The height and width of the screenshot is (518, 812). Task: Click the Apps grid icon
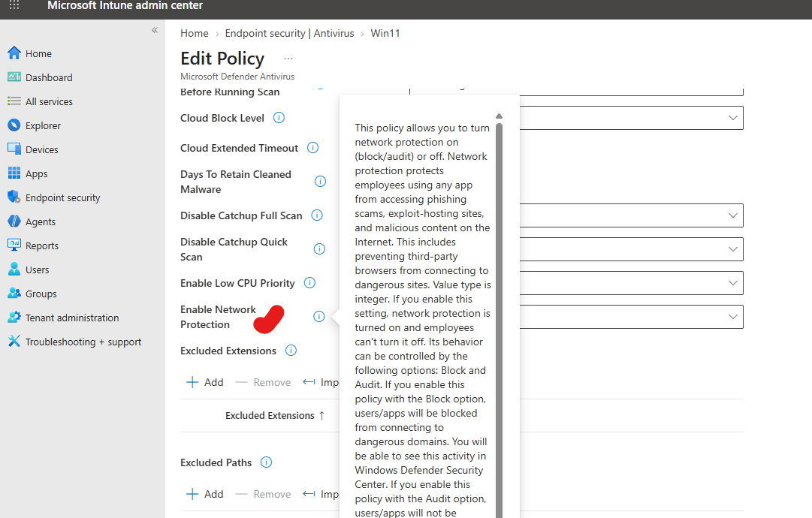pos(14,173)
